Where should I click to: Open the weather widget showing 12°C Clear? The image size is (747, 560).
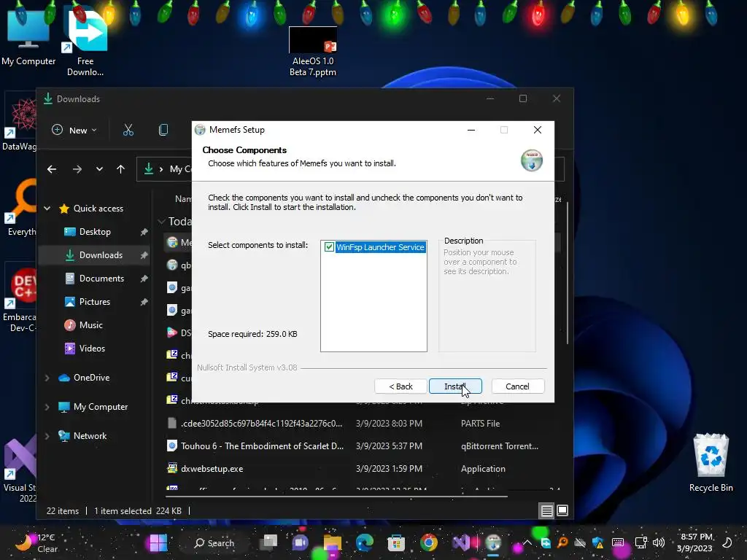tap(37, 542)
